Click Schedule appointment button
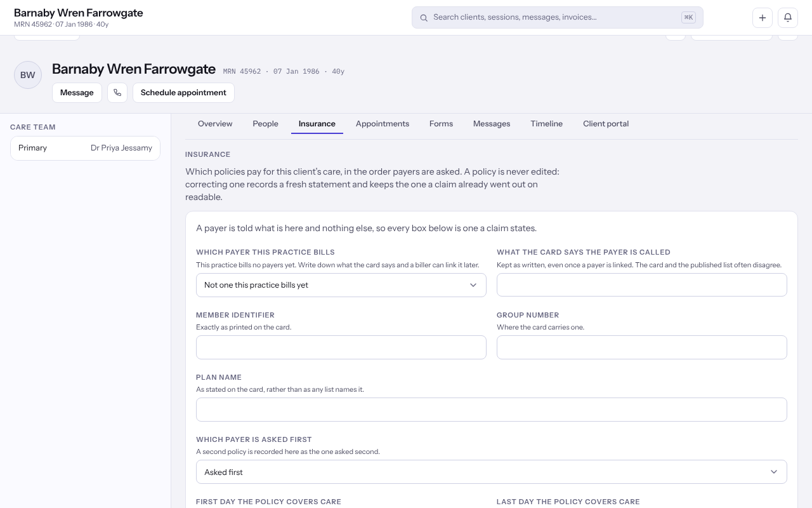 [x=183, y=93]
